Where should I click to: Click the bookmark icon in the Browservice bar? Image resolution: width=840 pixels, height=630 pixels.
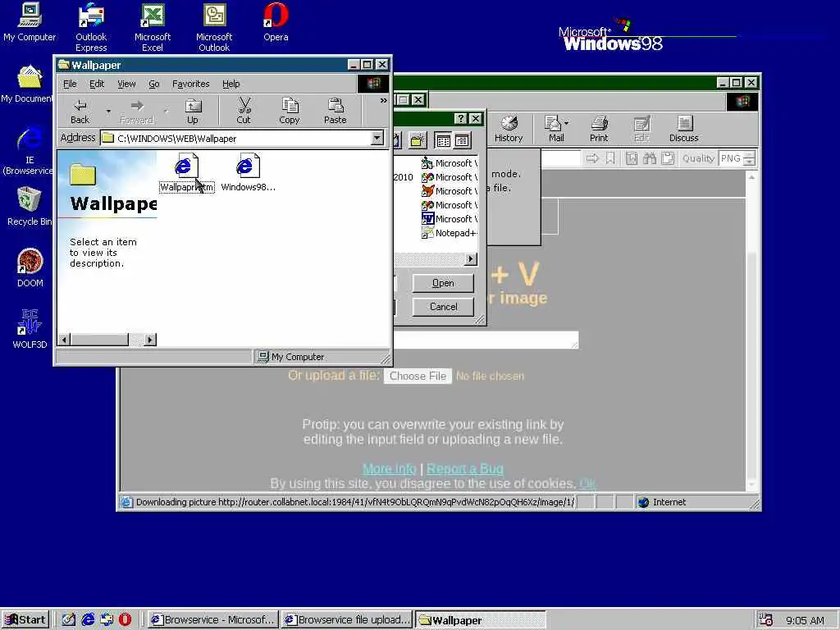(x=610, y=158)
